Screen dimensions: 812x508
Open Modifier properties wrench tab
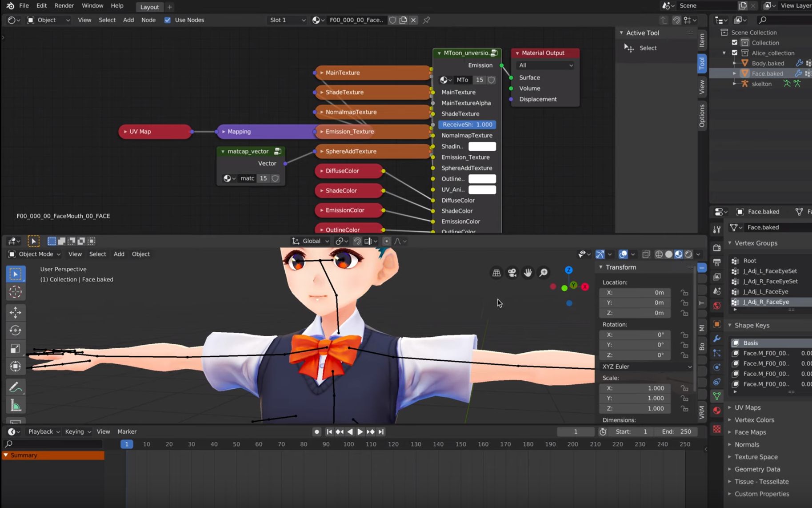click(x=717, y=339)
